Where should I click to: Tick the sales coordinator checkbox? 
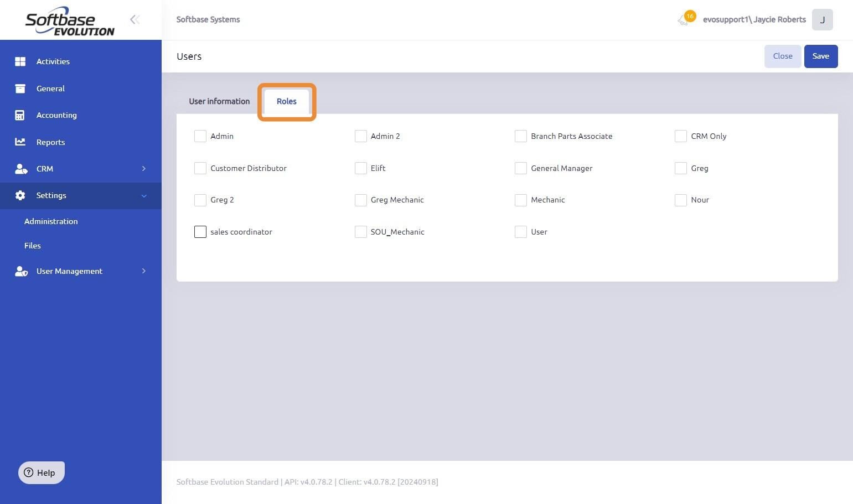tap(200, 232)
